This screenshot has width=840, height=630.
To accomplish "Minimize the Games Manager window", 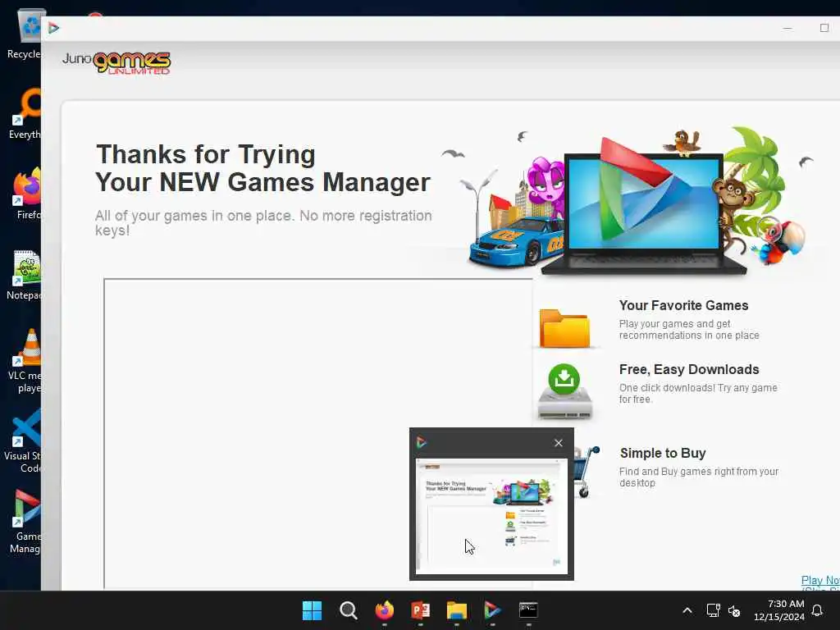I will tap(787, 28).
